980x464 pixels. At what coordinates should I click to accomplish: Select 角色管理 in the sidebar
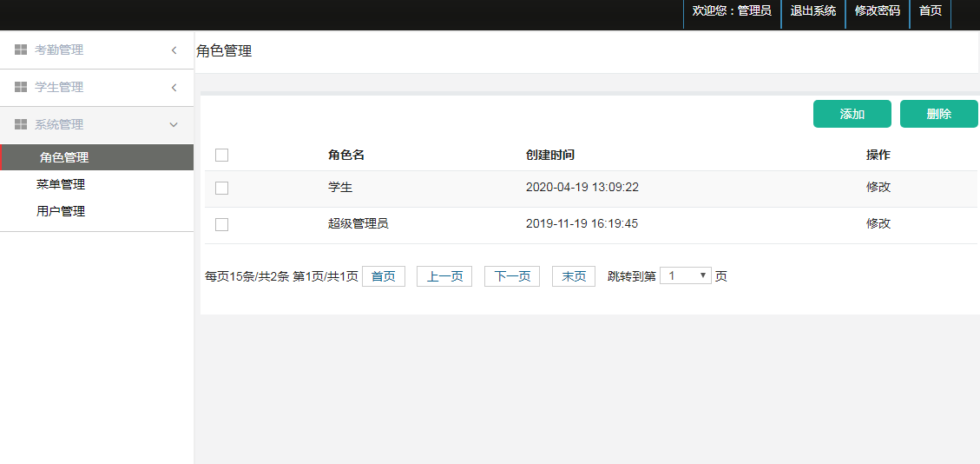pyautogui.click(x=64, y=157)
